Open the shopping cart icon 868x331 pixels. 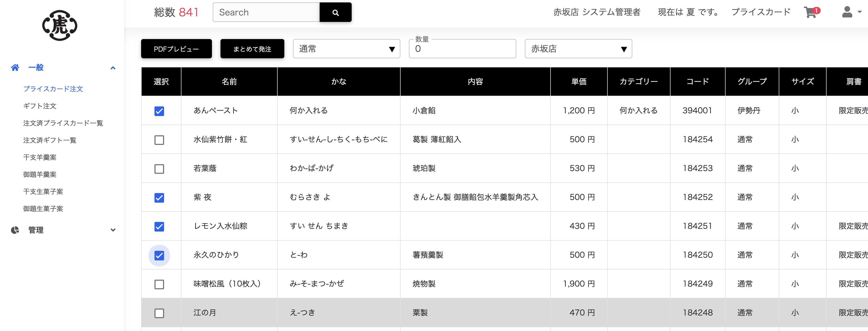[810, 12]
